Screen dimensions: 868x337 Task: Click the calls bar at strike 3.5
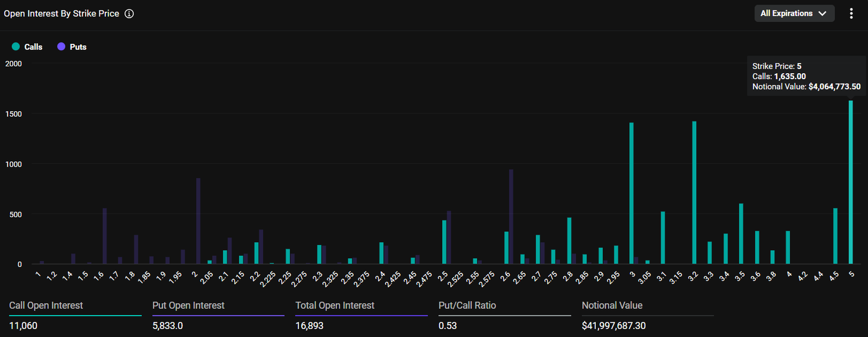click(741, 234)
